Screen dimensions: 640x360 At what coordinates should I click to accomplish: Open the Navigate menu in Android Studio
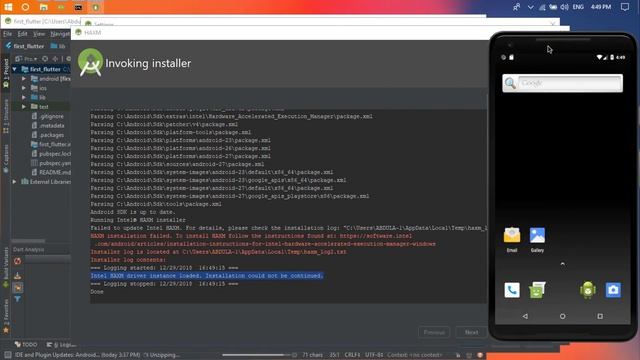60,34
